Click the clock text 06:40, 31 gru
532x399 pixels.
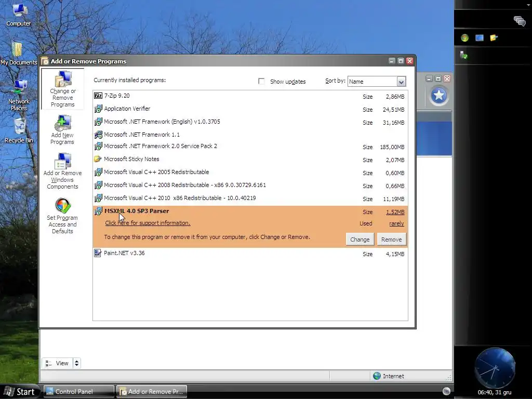[x=495, y=393]
